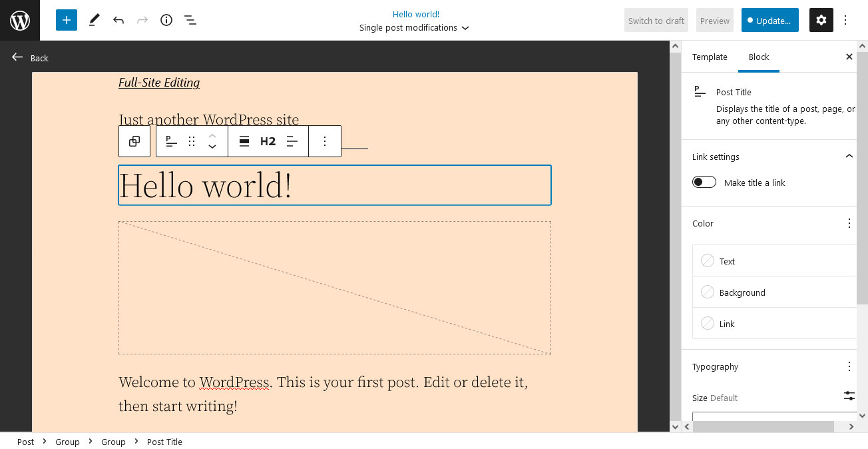Open the List View outline
868x449 pixels.
[190, 20]
